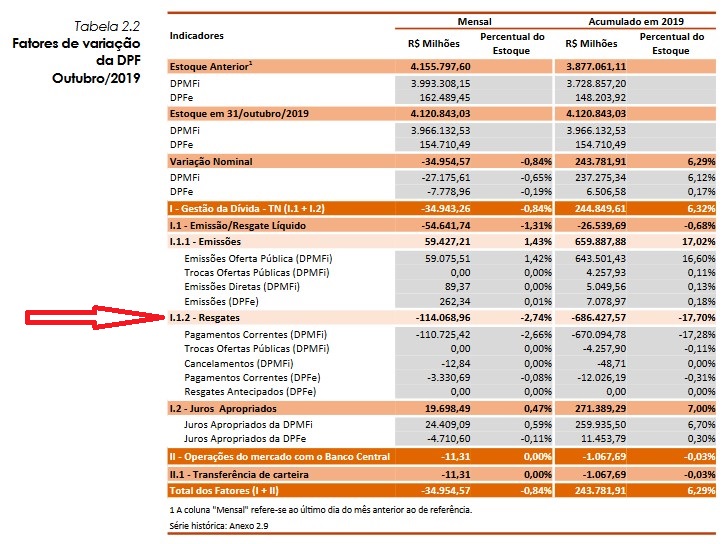Screen dimensions: 725x544
Task: Select the 'Acumulado em 2019' column header
Action: (x=635, y=20)
